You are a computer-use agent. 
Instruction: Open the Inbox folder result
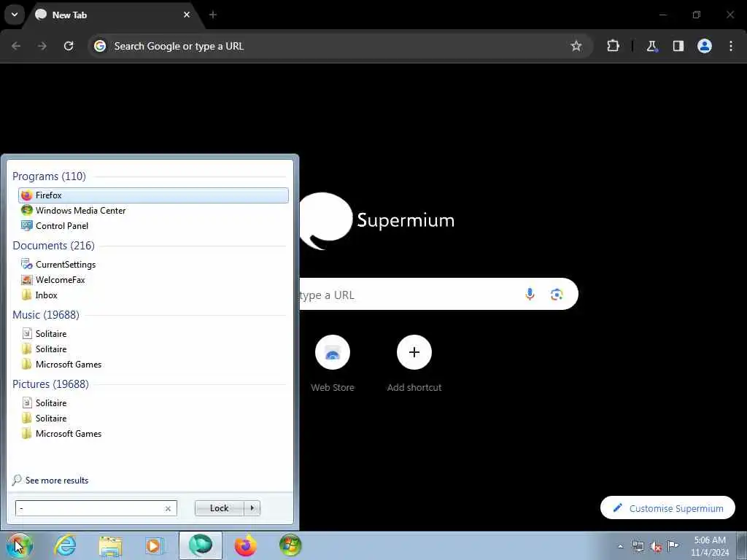tap(153, 295)
